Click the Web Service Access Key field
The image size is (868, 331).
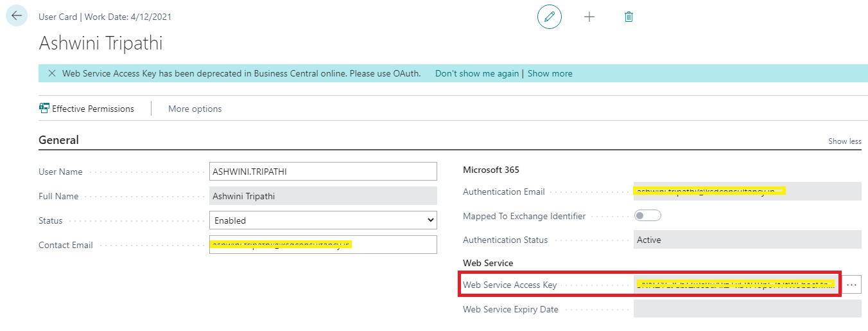[x=735, y=285]
